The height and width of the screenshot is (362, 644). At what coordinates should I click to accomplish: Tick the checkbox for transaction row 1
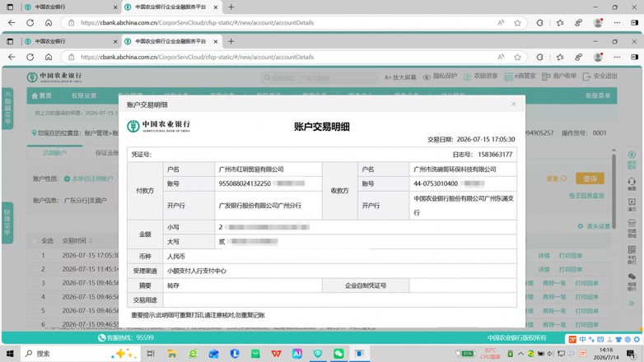(x=35, y=255)
